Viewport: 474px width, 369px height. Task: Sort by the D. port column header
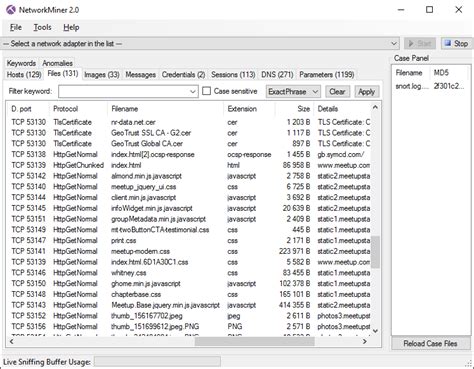pyautogui.click(x=28, y=109)
